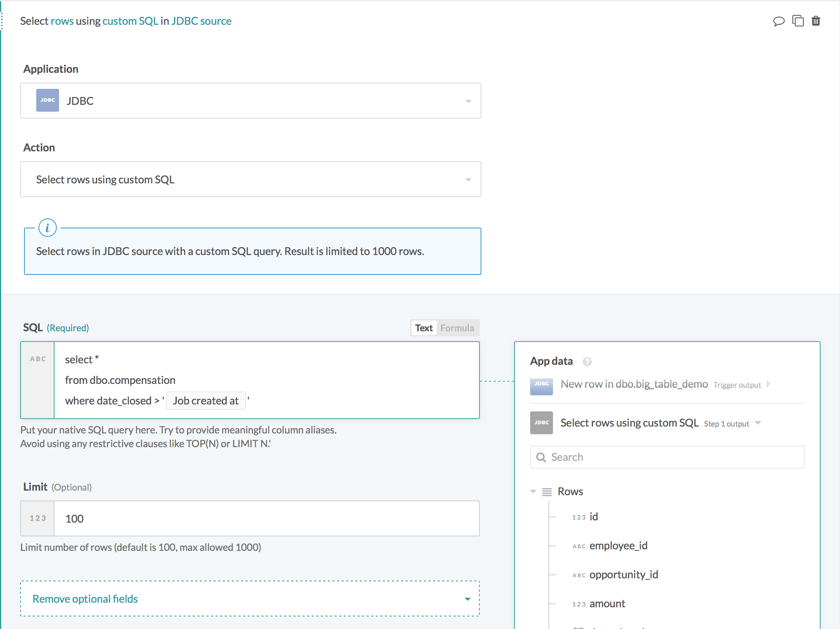Click the magnifier icon in the search bar

tap(542, 457)
